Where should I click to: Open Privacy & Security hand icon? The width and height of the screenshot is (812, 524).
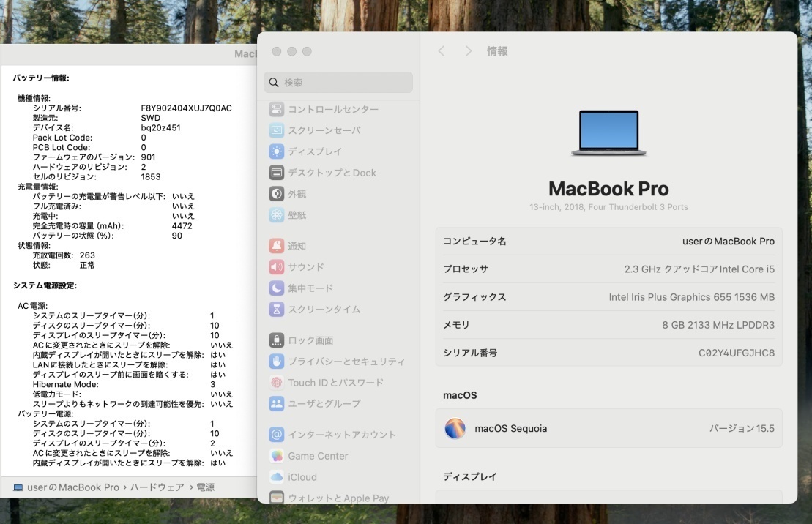[277, 362]
